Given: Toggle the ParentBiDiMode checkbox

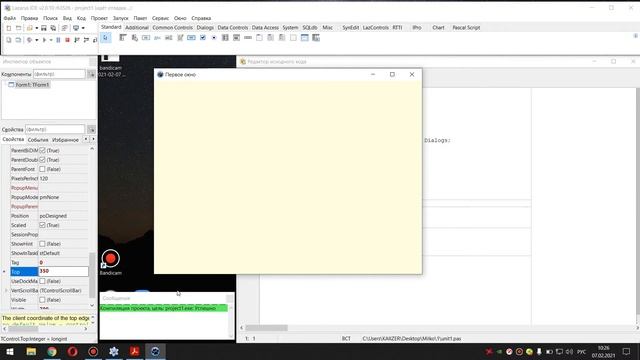Looking at the screenshot, I should click(x=42, y=151).
